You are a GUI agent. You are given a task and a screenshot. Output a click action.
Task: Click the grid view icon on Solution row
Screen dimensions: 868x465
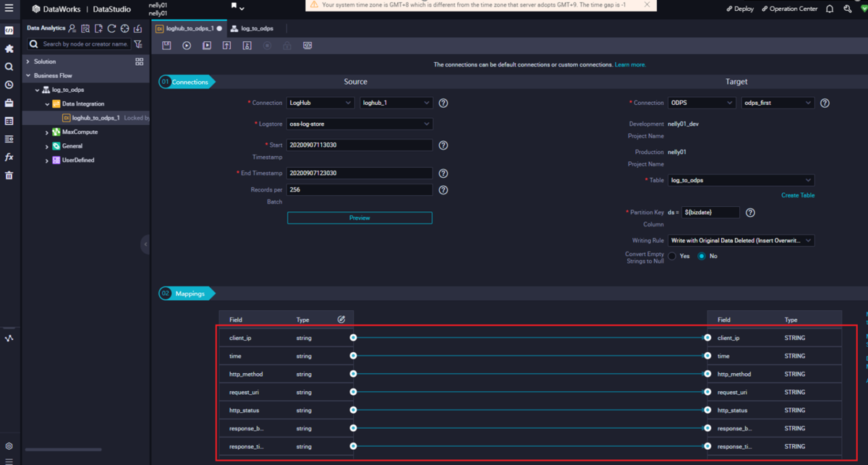pos(140,61)
